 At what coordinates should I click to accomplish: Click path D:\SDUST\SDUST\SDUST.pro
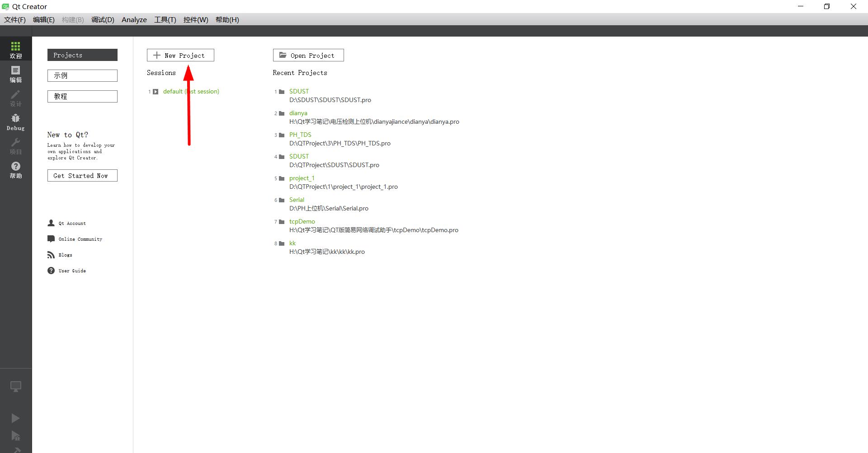330,100
